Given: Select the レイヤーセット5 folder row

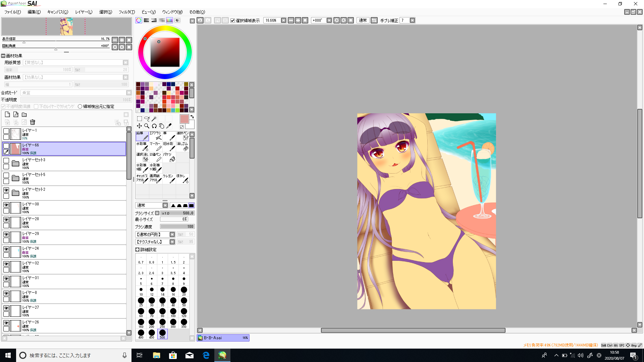Looking at the screenshot, I should pos(64,178).
